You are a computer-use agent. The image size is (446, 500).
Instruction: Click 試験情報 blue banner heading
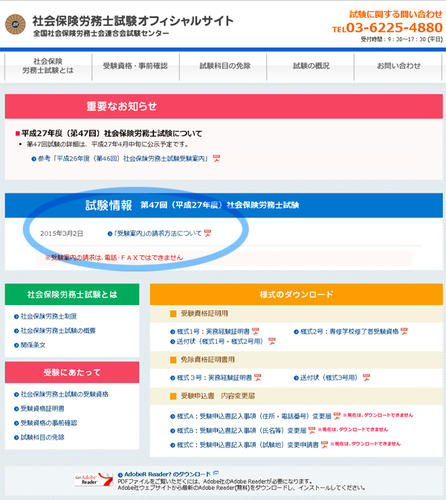tap(109, 205)
